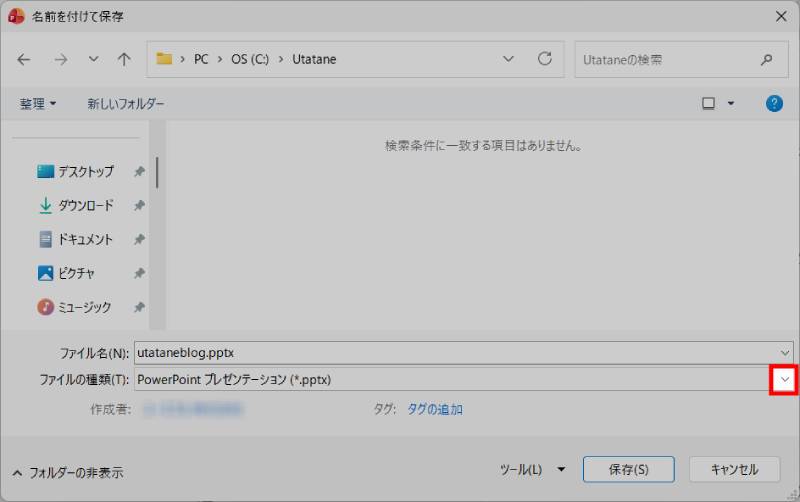Click the pin icon beside ダウンロード
The image size is (800, 502).
[x=139, y=205]
